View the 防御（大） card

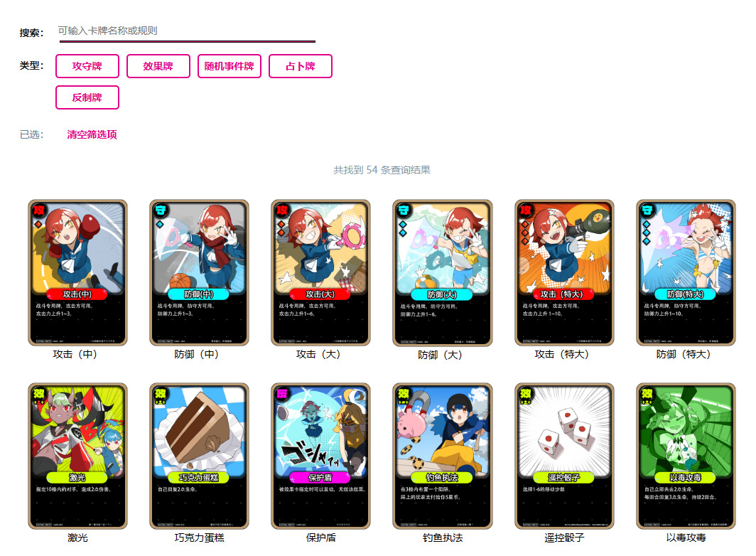443,273
